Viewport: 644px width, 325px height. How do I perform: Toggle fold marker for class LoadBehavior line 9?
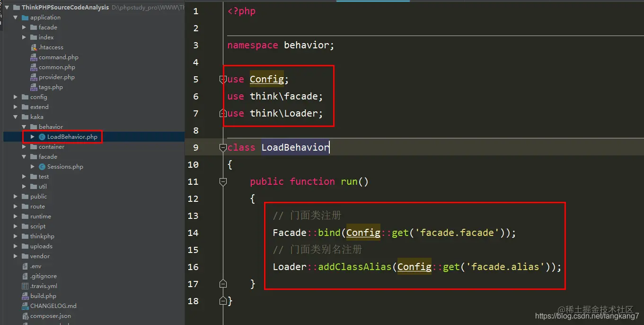[223, 147]
